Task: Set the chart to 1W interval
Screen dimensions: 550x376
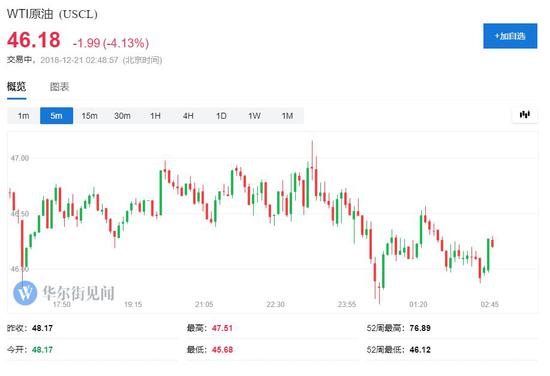Action: 254,116
